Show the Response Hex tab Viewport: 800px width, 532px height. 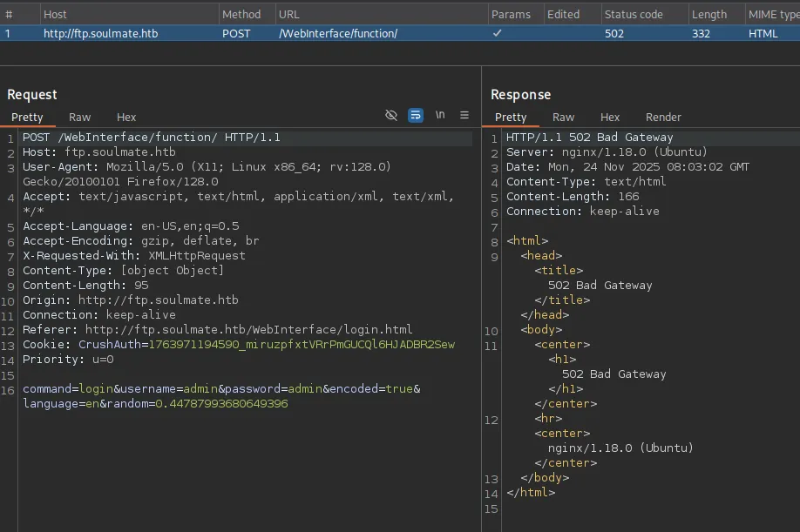[x=610, y=117]
